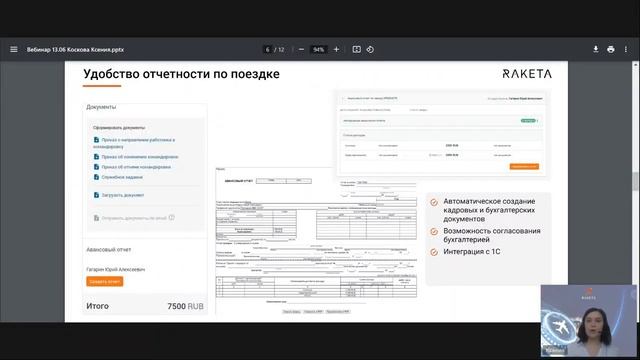The height and width of the screenshot is (360, 640).
Task: Open the PDF viewer sidebar menu
Action: [14, 49]
